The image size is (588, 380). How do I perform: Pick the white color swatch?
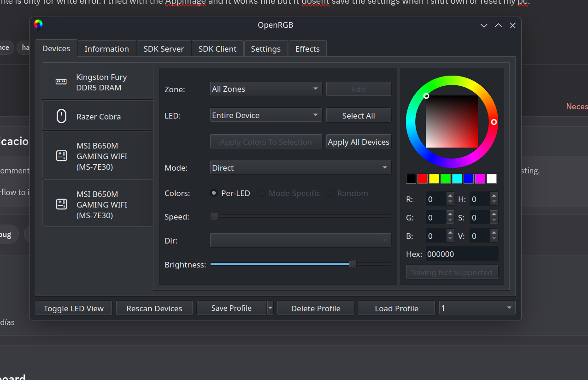click(x=492, y=179)
